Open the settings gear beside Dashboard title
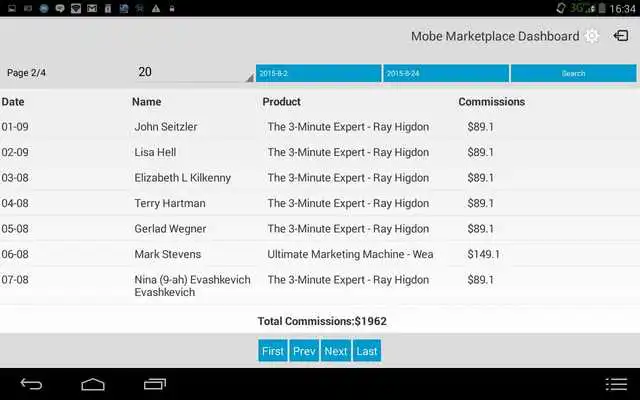This screenshot has width=640, height=400. (592, 36)
